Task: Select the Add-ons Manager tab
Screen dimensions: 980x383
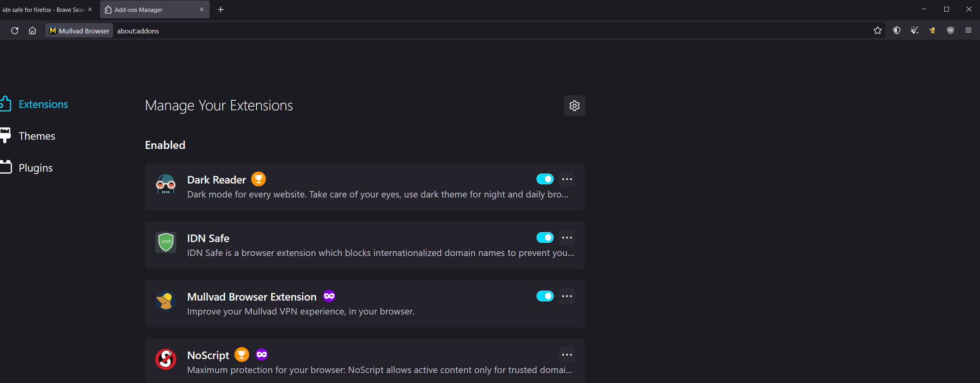Action: pyautogui.click(x=154, y=10)
